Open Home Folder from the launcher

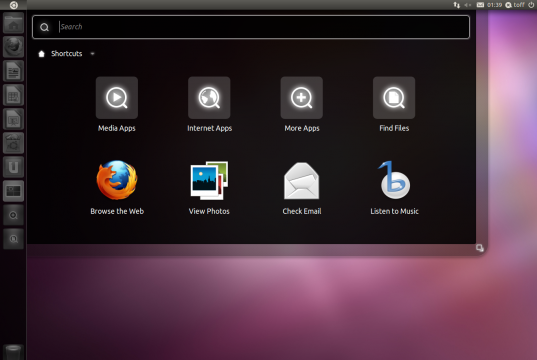click(x=13, y=23)
